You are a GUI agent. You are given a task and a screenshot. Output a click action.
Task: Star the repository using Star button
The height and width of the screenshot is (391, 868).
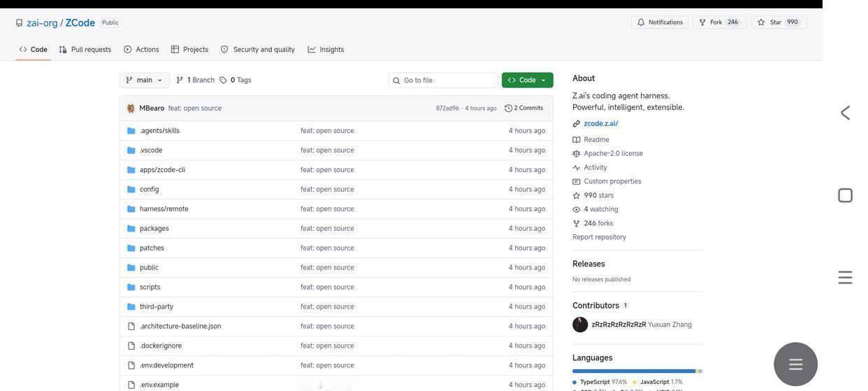pyautogui.click(x=779, y=22)
